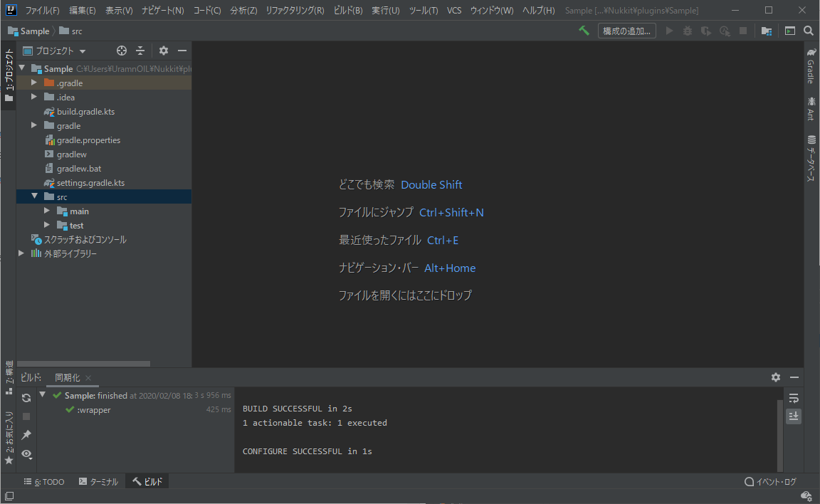Click the project panel horizontal scrollbar
The height and width of the screenshot is (504, 820).
pos(84,363)
